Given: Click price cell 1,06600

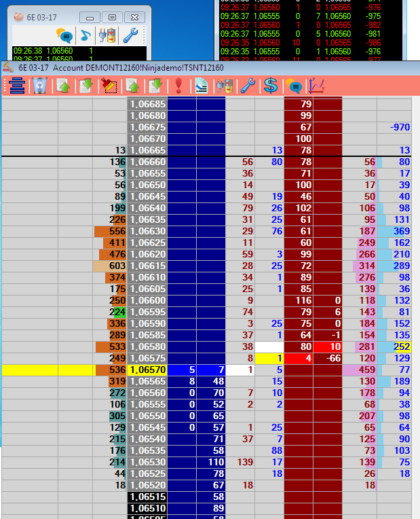Looking at the screenshot, I should (x=147, y=300).
